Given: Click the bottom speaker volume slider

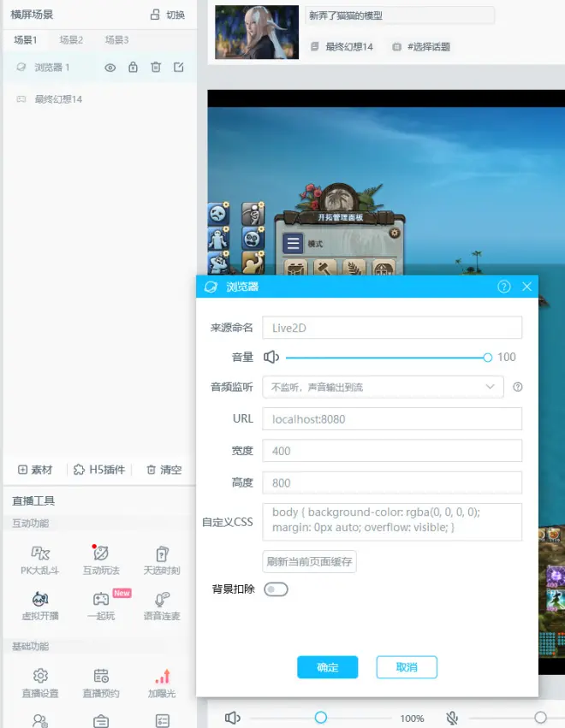Looking at the screenshot, I should [x=321, y=718].
